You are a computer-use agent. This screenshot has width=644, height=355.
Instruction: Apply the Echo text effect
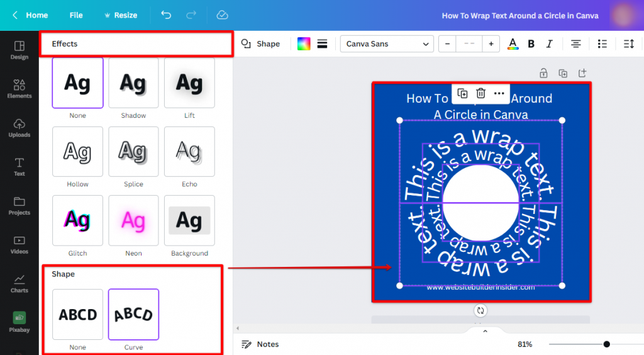189,152
